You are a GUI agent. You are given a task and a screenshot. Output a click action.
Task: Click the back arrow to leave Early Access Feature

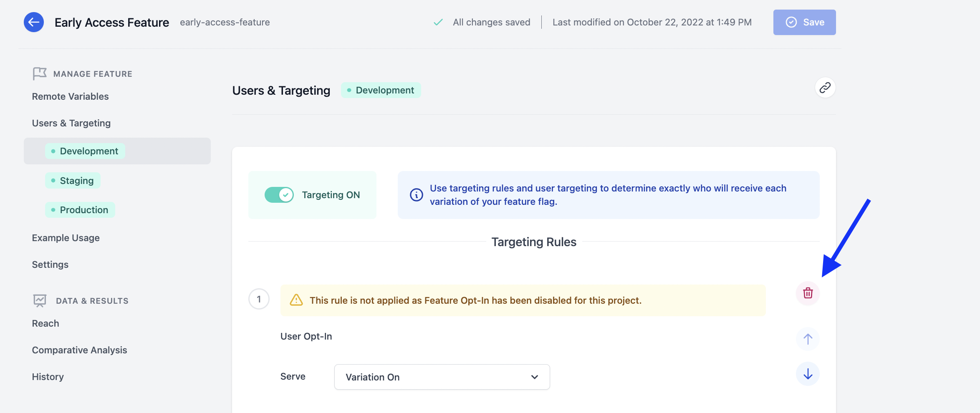[x=33, y=22]
